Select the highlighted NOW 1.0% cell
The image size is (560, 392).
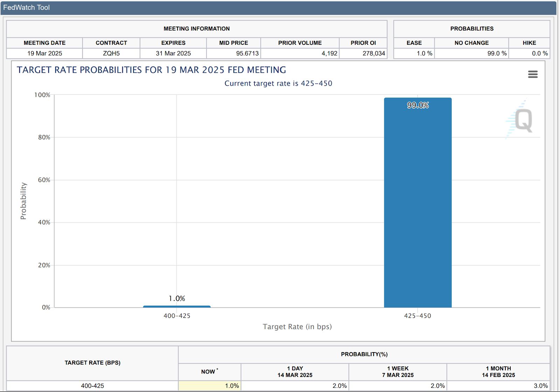click(x=210, y=386)
